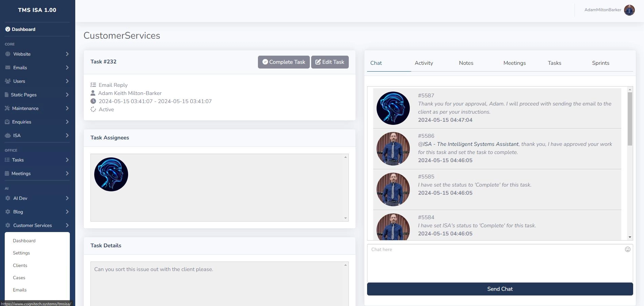Click the Maintenance tools icon
The image size is (644, 306).
coord(7,108)
